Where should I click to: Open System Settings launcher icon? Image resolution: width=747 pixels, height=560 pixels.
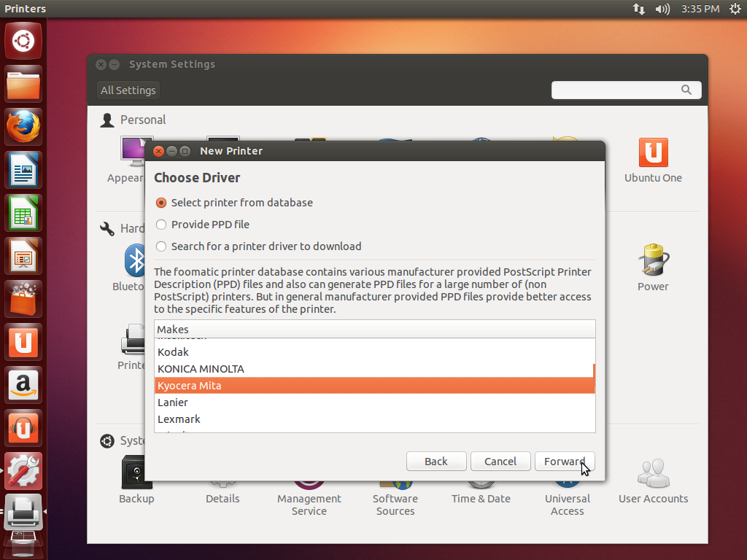23,471
